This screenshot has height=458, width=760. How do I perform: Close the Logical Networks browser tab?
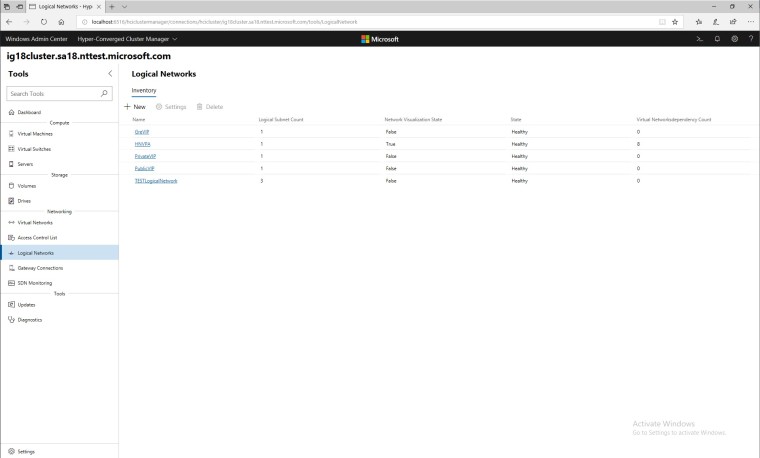click(99, 7)
